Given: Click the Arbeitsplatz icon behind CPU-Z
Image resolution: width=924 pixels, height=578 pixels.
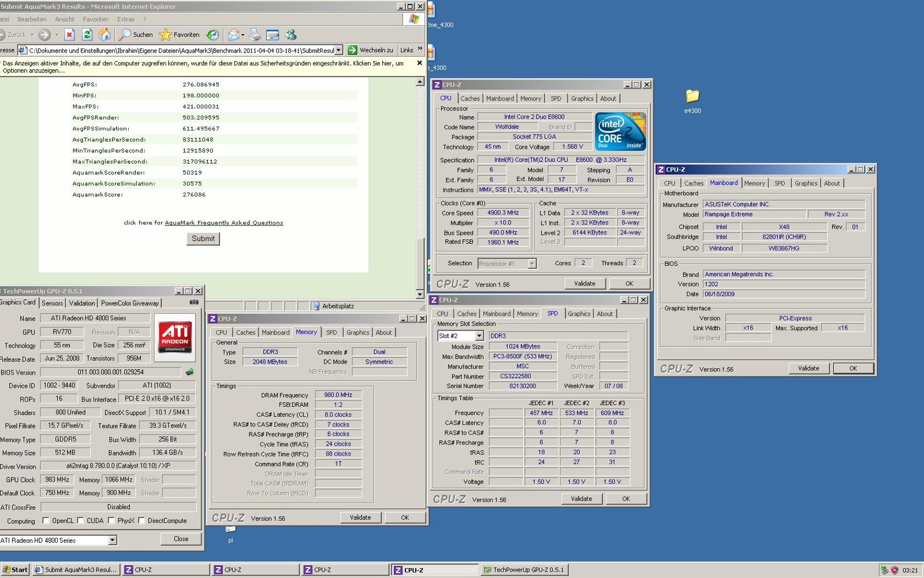Looking at the screenshot, I should 316,306.
